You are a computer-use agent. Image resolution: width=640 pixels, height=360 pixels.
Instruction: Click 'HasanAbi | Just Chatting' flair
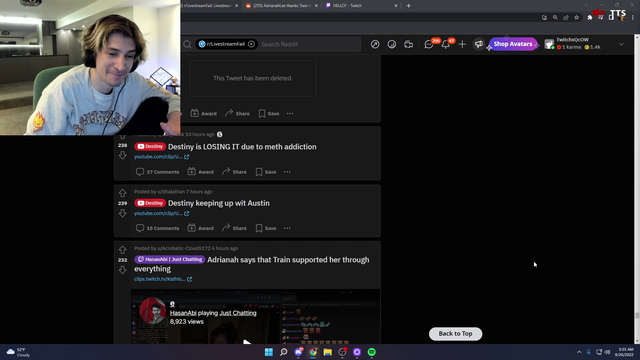(169, 259)
